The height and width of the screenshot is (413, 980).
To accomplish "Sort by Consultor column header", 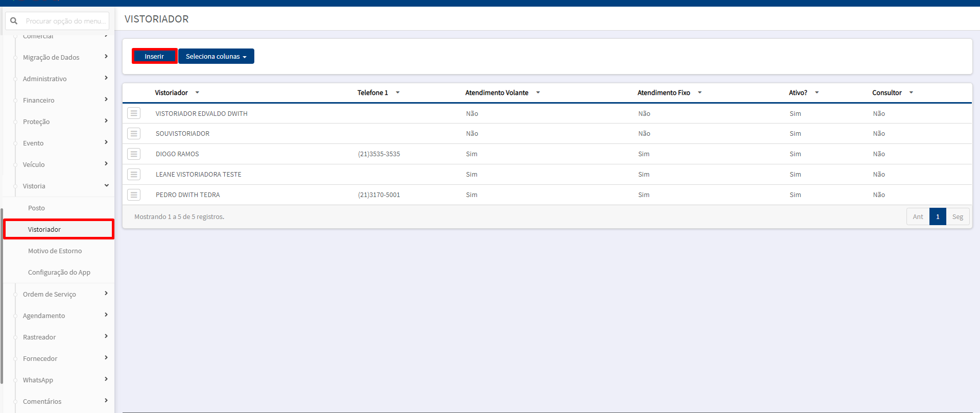I will tap(887, 92).
